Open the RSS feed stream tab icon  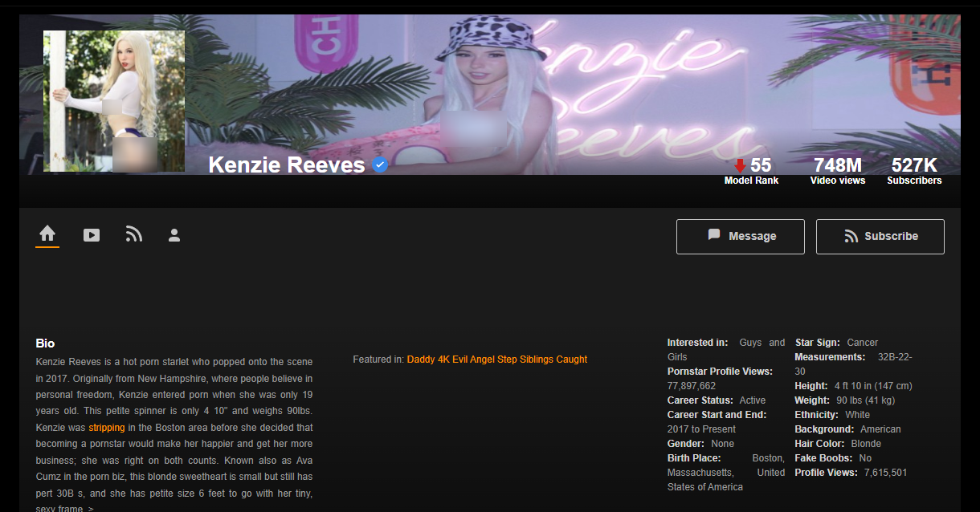click(x=133, y=234)
